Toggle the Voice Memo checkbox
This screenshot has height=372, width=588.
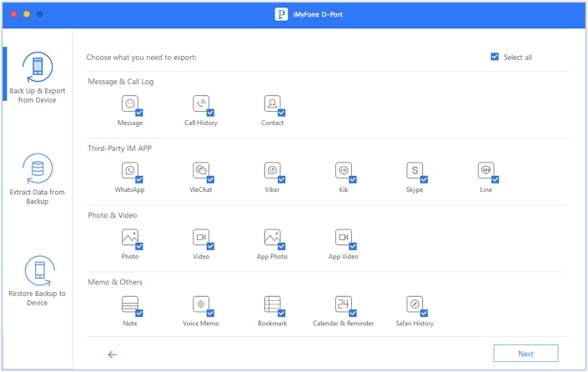tap(210, 313)
